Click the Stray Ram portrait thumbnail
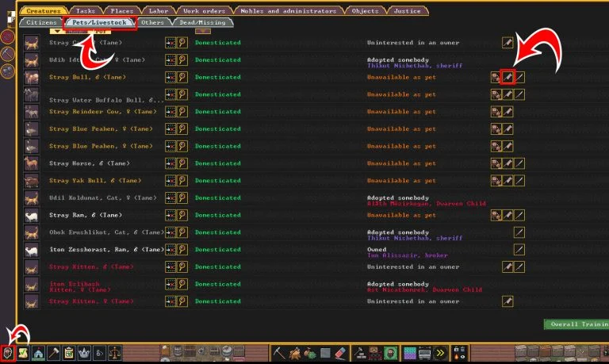Image resolution: width=609 pixels, height=364 pixels. (32, 215)
